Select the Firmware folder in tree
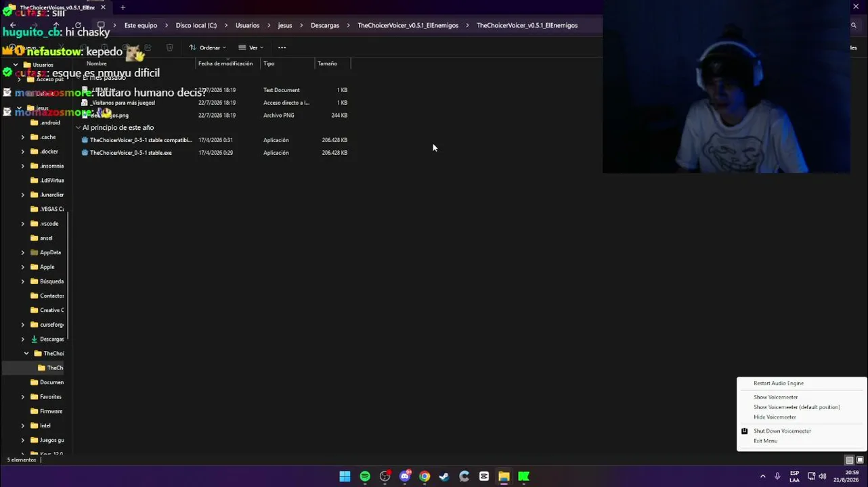868x487 pixels. point(46,411)
